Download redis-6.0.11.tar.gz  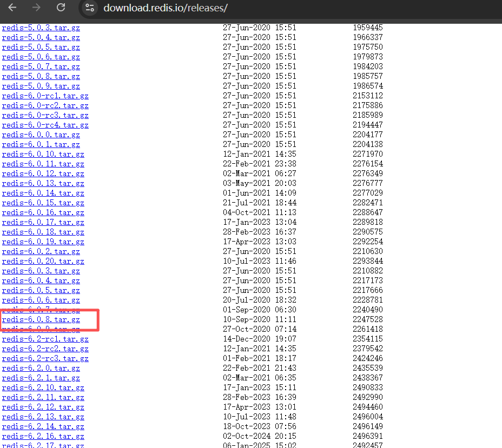pyautogui.click(x=43, y=164)
